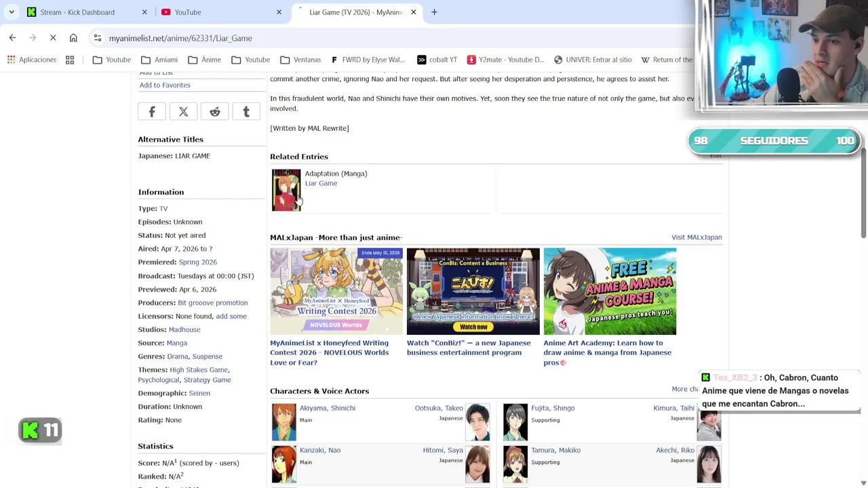Open the Suspense genre link

point(207,357)
